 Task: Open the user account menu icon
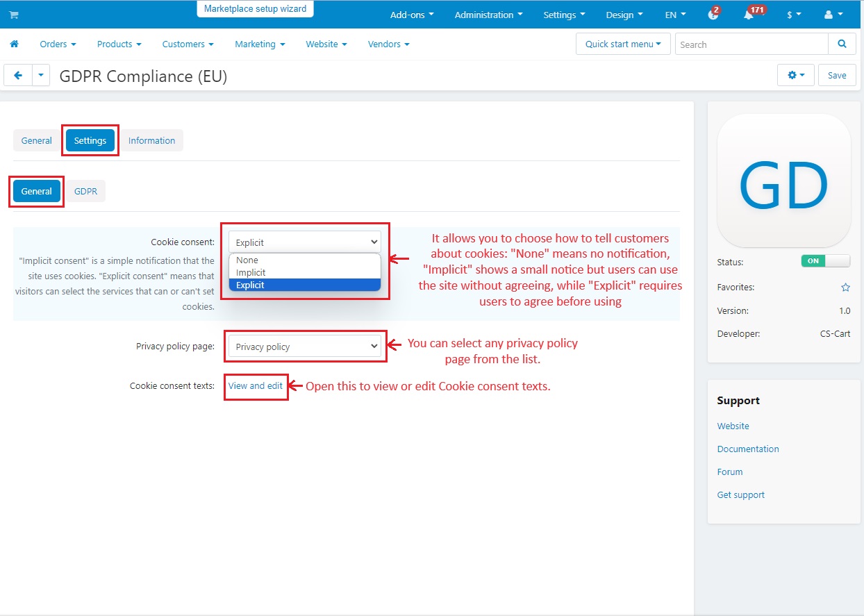[x=833, y=15]
